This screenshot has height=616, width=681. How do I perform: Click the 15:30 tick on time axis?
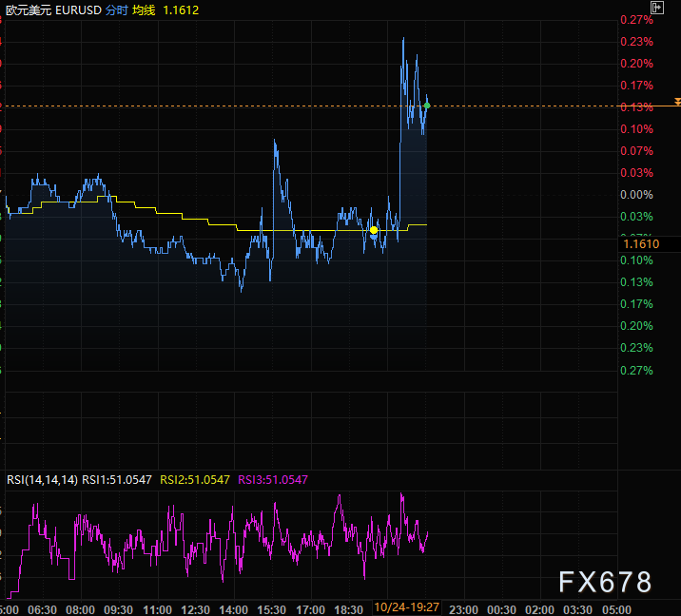click(272, 608)
